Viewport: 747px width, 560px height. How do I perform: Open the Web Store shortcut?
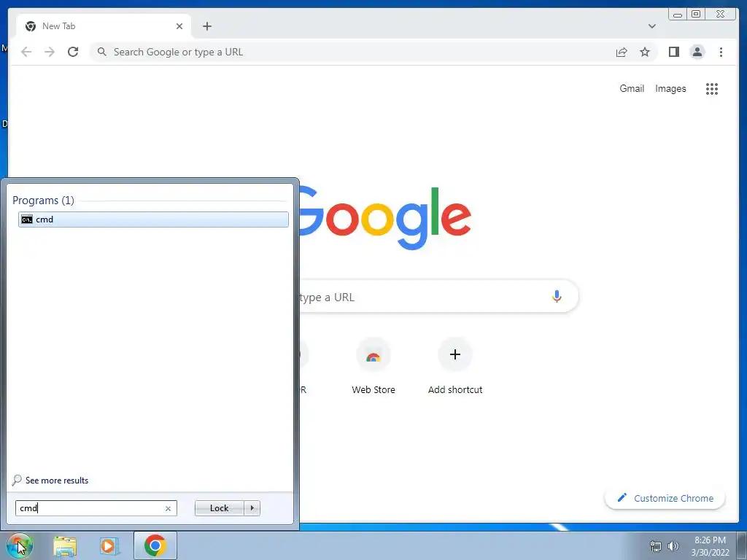coord(373,367)
